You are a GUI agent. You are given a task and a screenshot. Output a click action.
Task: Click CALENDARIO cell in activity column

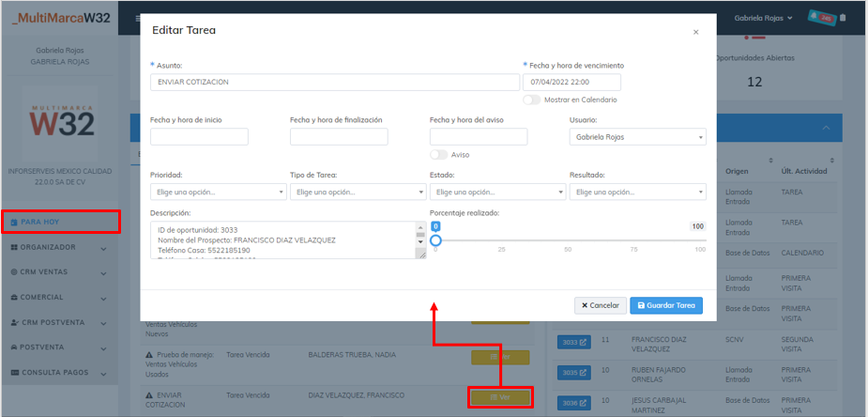click(802, 253)
